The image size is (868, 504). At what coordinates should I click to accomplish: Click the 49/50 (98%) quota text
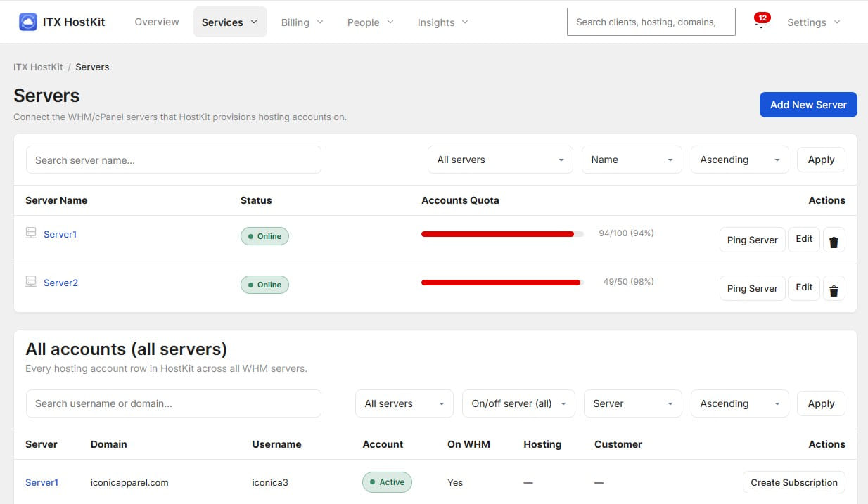(x=628, y=281)
